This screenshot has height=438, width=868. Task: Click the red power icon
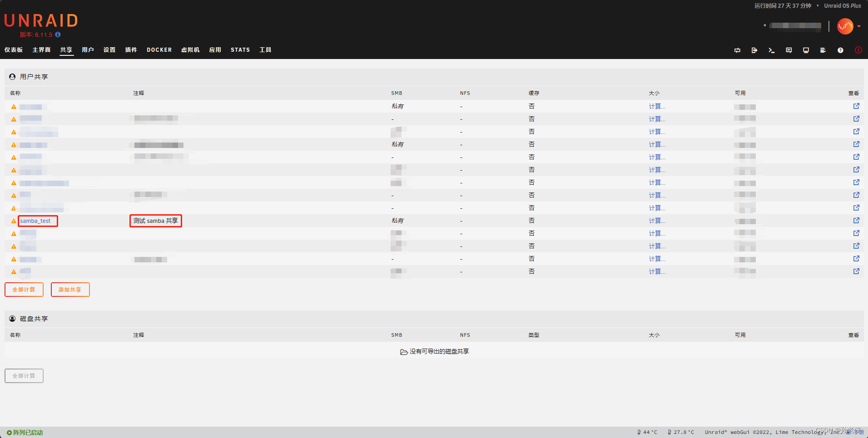click(858, 50)
